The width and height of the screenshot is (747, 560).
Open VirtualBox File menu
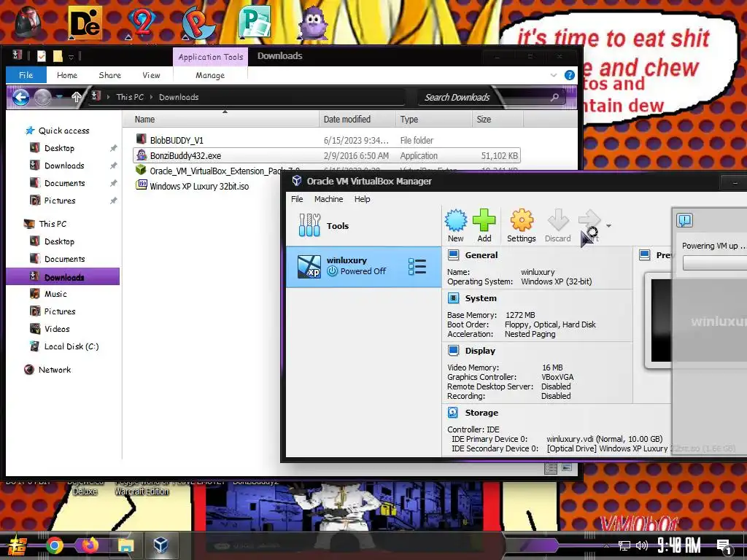(x=297, y=199)
